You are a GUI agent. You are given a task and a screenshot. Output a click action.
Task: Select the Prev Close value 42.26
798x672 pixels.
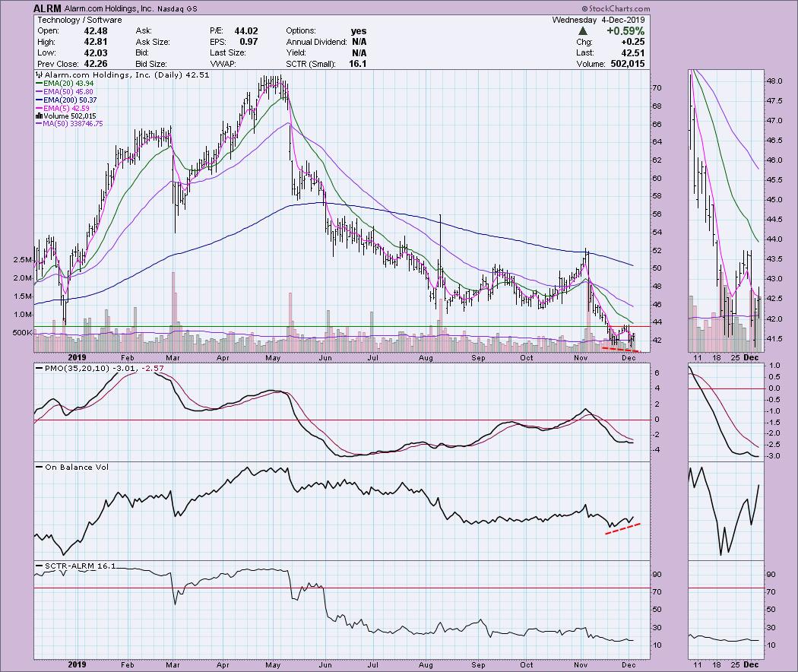click(x=96, y=64)
